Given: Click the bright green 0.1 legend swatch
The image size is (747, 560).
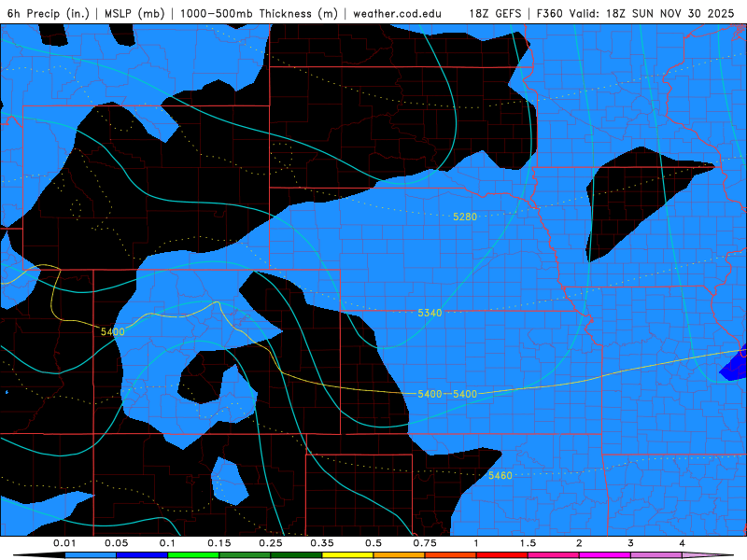Looking at the screenshot, I should pos(193,555).
